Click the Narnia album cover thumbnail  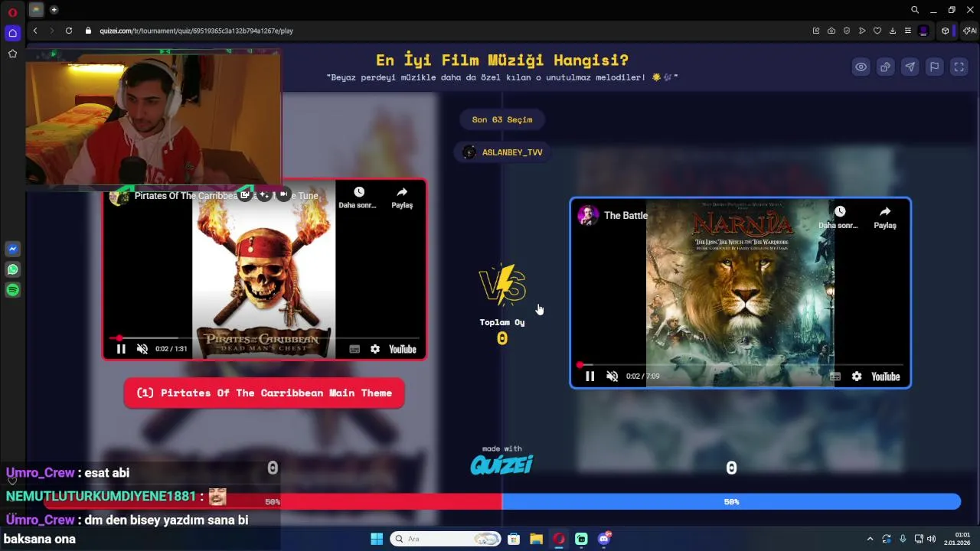(x=740, y=293)
